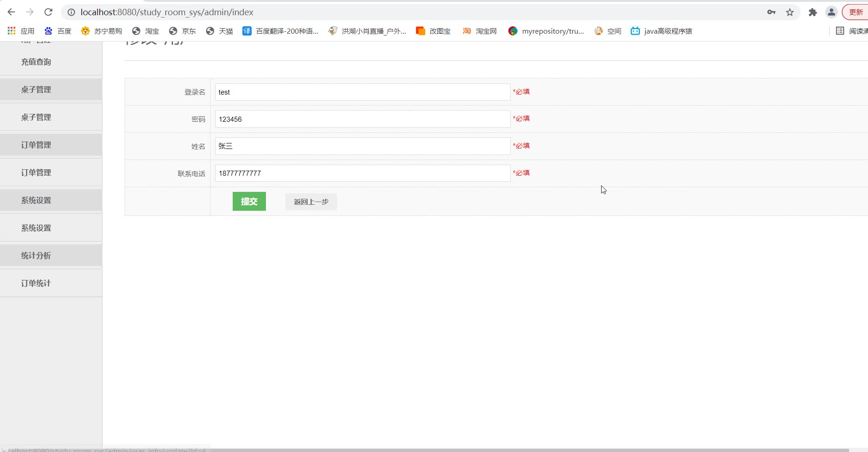Open the saved password key icon
This screenshot has width=868, height=452.
click(771, 12)
